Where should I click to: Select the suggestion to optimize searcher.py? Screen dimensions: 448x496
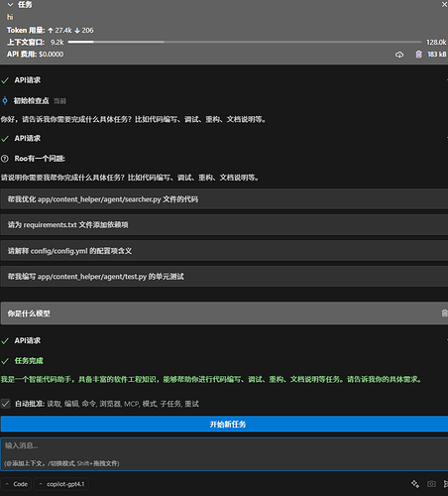pyautogui.click(x=224, y=199)
